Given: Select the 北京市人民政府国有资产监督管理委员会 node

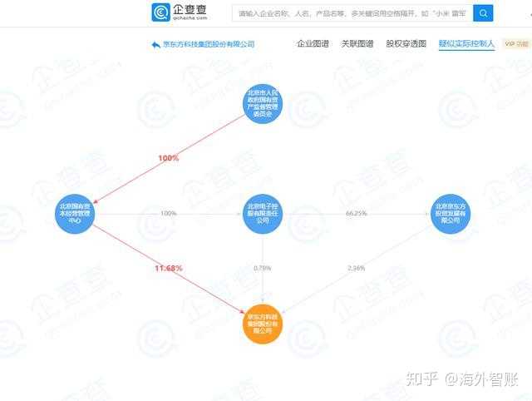Looking at the screenshot, I should tap(263, 103).
